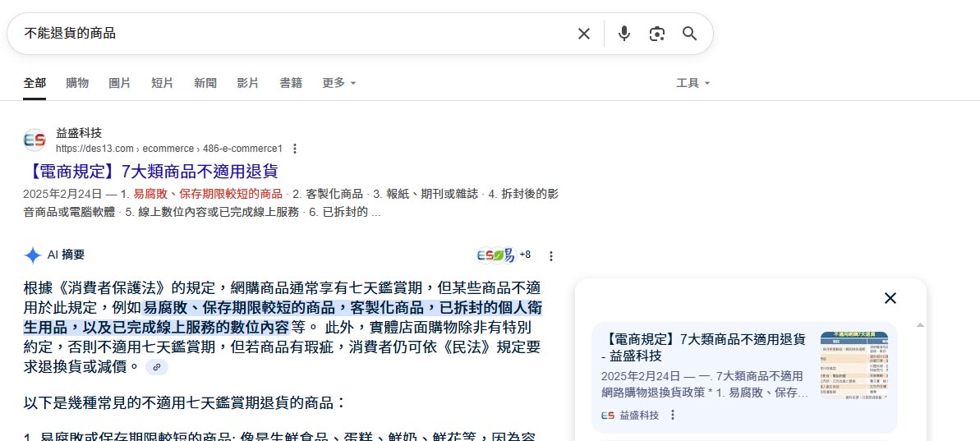Open three-dot menu in source card
Image resolution: width=980 pixels, height=441 pixels.
pos(673,416)
